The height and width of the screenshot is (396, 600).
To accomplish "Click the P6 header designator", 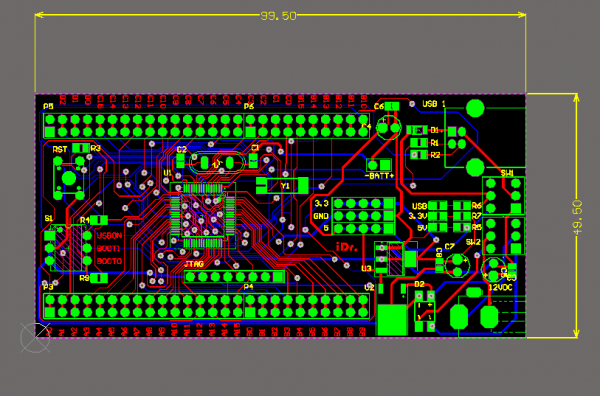I will [x=249, y=106].
